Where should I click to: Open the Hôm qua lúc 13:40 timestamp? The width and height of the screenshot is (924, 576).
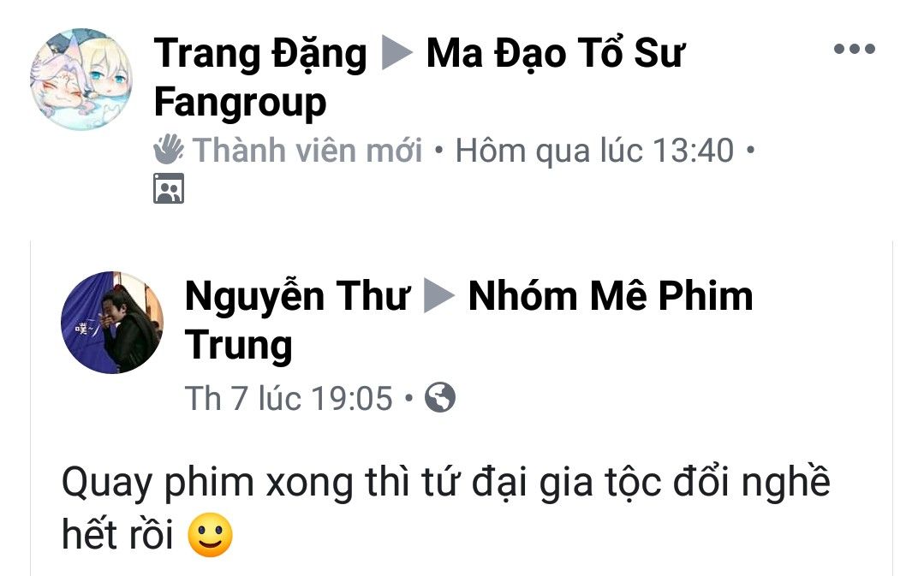594,150
